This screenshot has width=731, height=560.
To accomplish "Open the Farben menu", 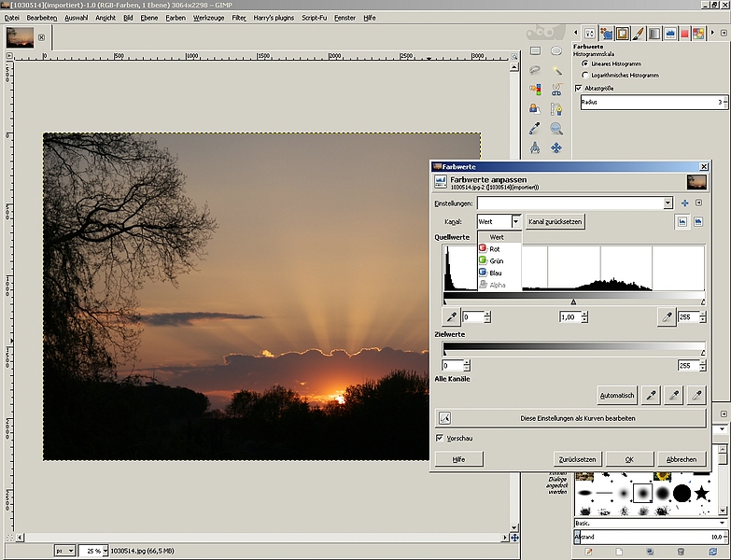I will coord(176,18).
